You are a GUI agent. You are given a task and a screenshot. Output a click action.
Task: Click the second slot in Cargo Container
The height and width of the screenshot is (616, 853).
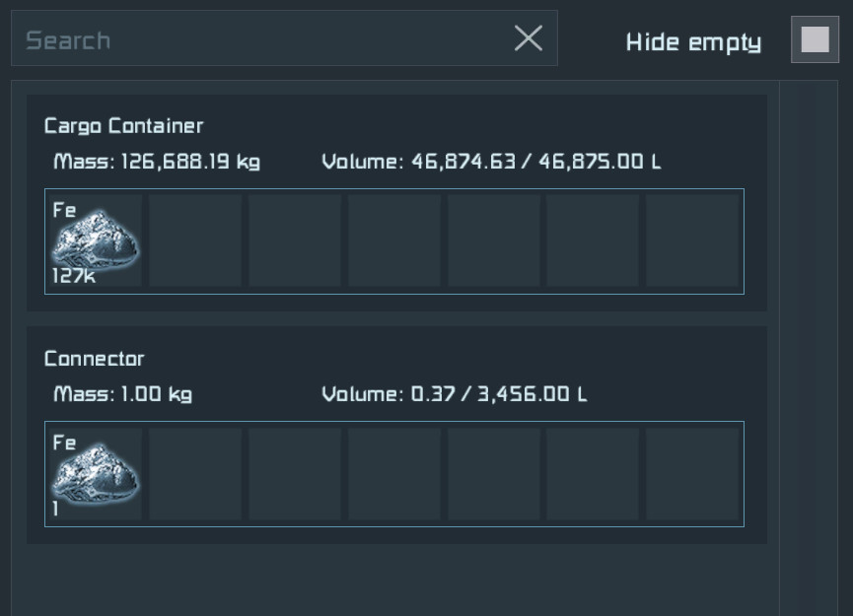(x=194, y=240)
